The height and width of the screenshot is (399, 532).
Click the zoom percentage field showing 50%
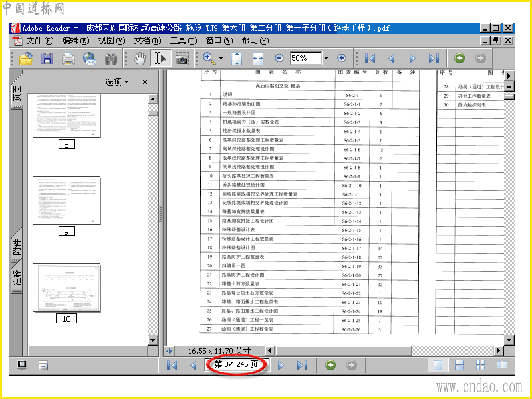pyautogui.click(x=305, y=58)
